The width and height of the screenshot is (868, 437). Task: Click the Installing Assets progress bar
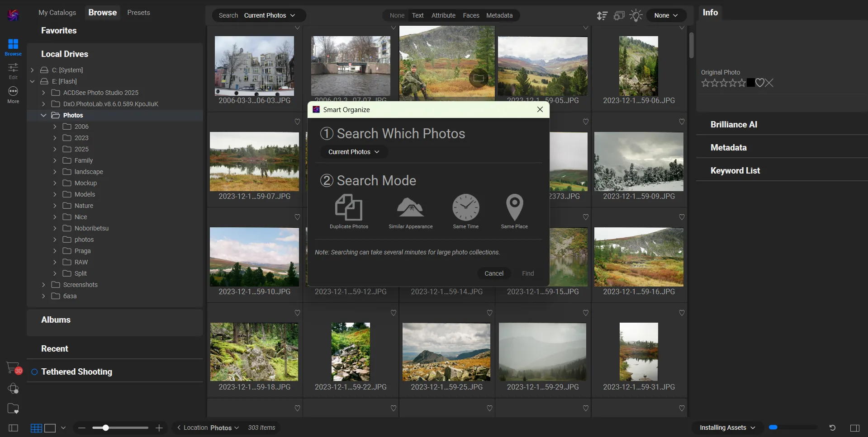pyautogui.click(x=793, y=428)
